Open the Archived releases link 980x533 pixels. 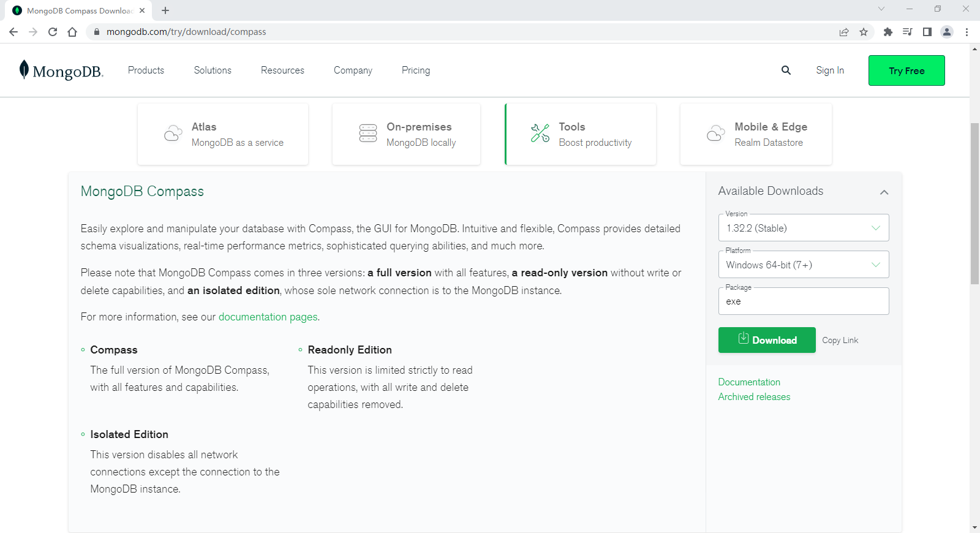pos(754,397)
